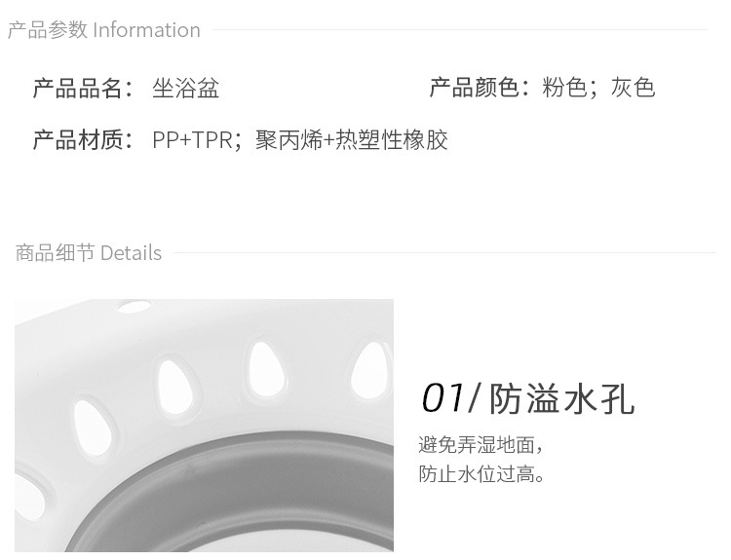Click the 01/ feature number
The width and height of the screenshot is (731, 560).
coord(450,398)
